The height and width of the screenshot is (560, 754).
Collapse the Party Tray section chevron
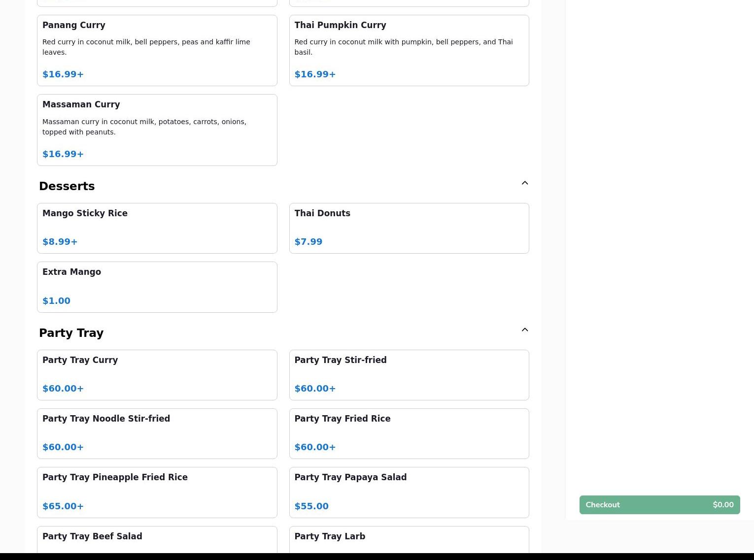click(524, 330)
